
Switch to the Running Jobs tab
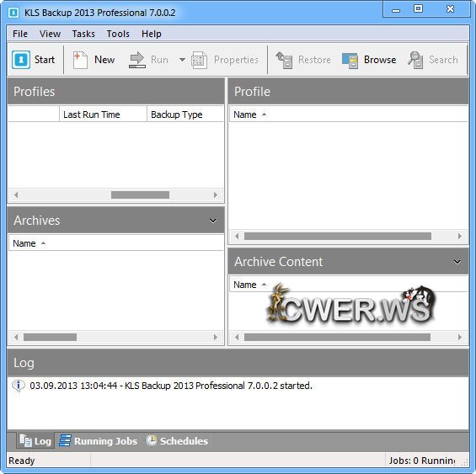click(x=99, y=440)
